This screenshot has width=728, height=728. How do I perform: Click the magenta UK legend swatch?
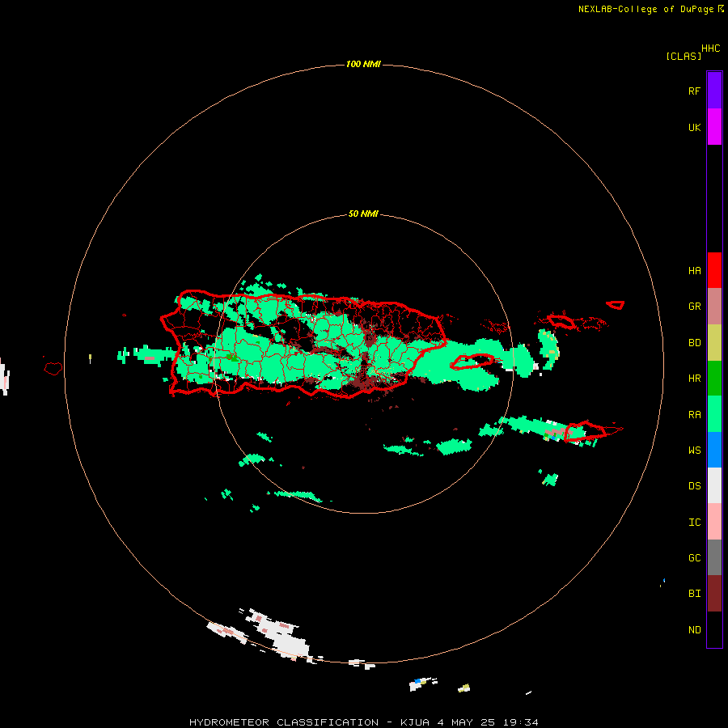(x=714, y=127)
